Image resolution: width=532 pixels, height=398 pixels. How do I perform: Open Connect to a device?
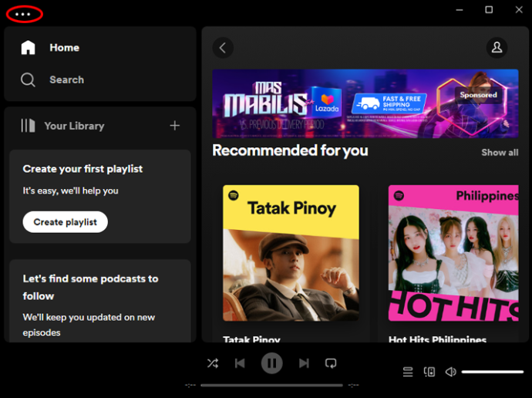click(429, 372)
